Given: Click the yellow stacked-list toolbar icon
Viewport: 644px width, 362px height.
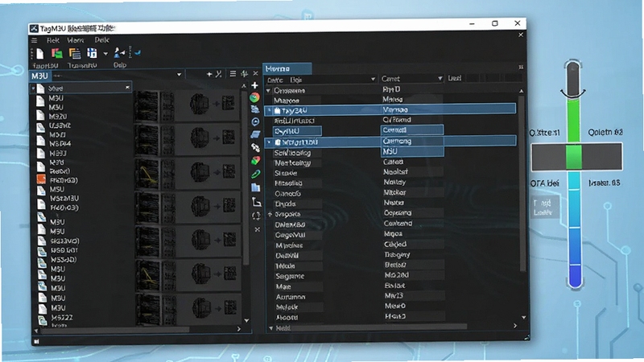Looking at the screenshot, I should [x=74, y=53].
